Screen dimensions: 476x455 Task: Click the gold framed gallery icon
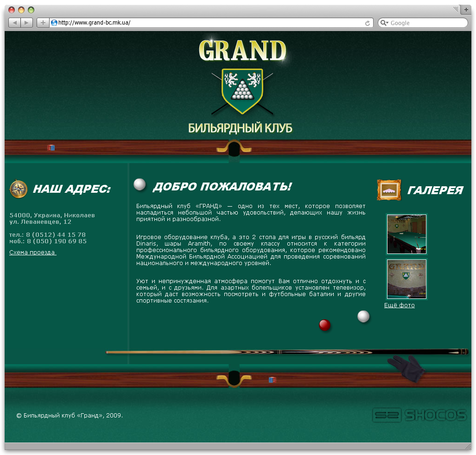389,190
